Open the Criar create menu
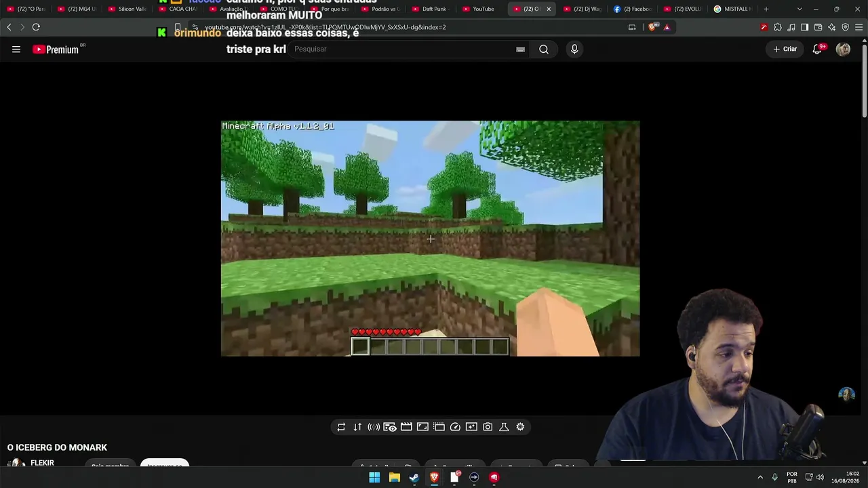The image size is (868, 488). [785, 49]
